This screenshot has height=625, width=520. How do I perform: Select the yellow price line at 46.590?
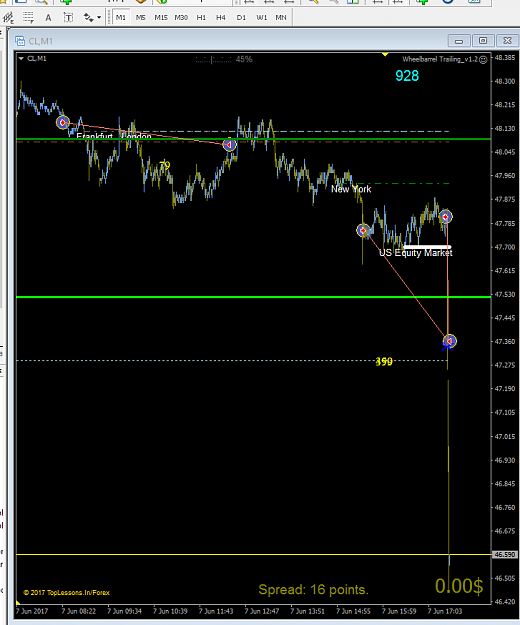pos(253,554)
